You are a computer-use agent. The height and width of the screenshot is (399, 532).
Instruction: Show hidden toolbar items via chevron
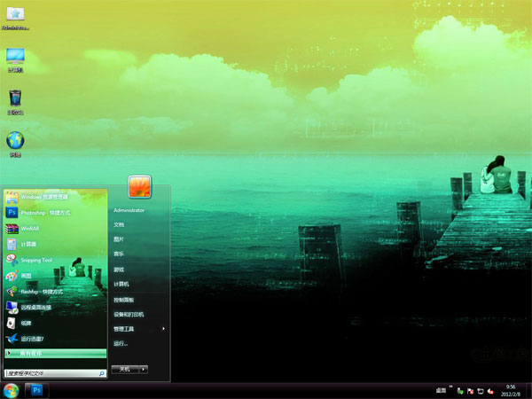pos(450,387)
